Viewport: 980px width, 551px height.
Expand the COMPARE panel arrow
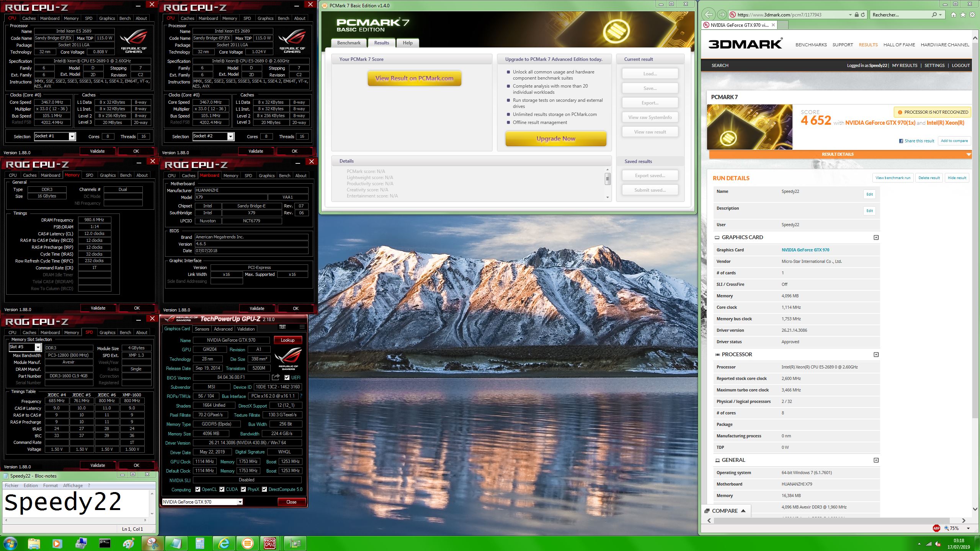(x=743, y=511)
